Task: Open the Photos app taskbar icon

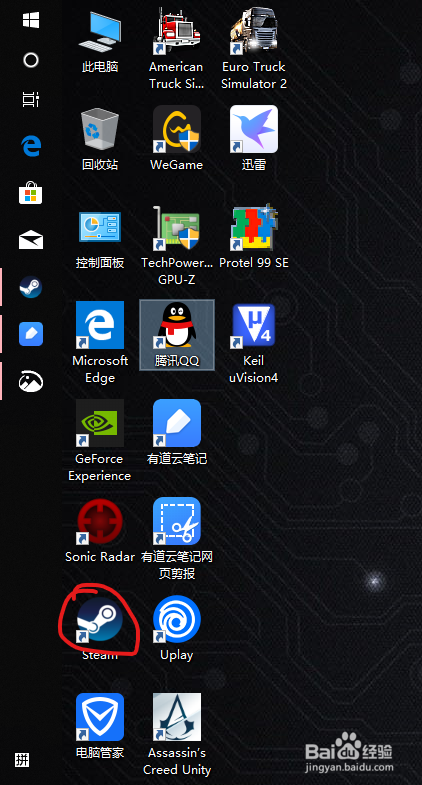Action: [31, 381]
